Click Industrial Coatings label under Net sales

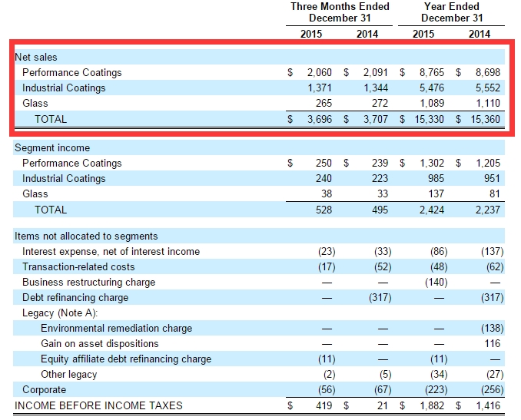point(64,88)
